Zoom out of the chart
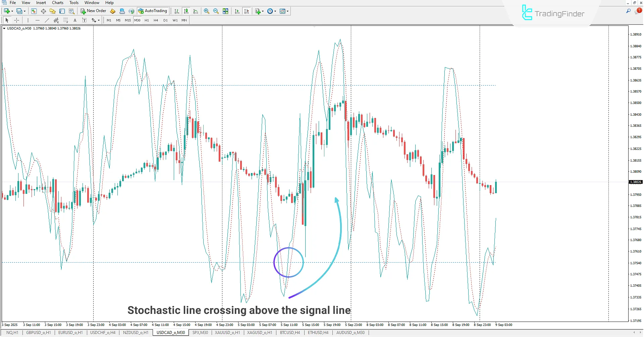644x337 pixels. point(216,11)
